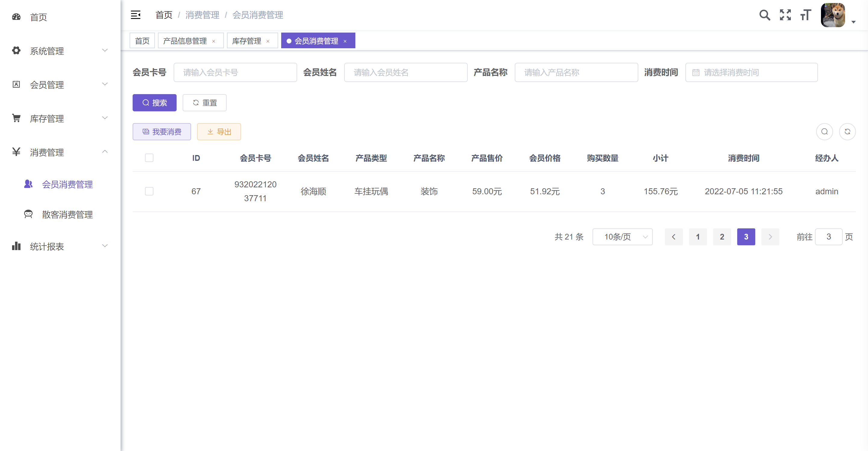
Task: Open font size setting icon
Action: click(805, 15)
